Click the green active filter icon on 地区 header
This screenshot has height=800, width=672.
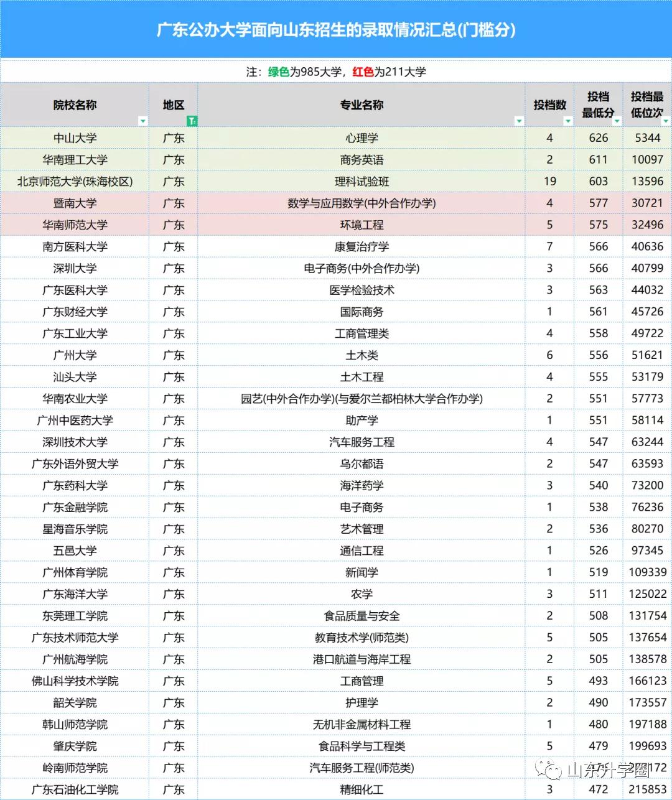pos(193,121)
